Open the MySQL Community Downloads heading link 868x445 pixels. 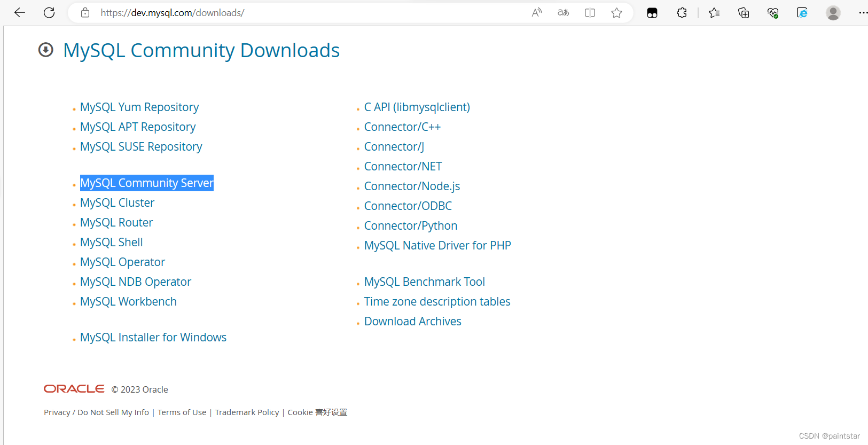pyautogui.click(x=201, y=50)
